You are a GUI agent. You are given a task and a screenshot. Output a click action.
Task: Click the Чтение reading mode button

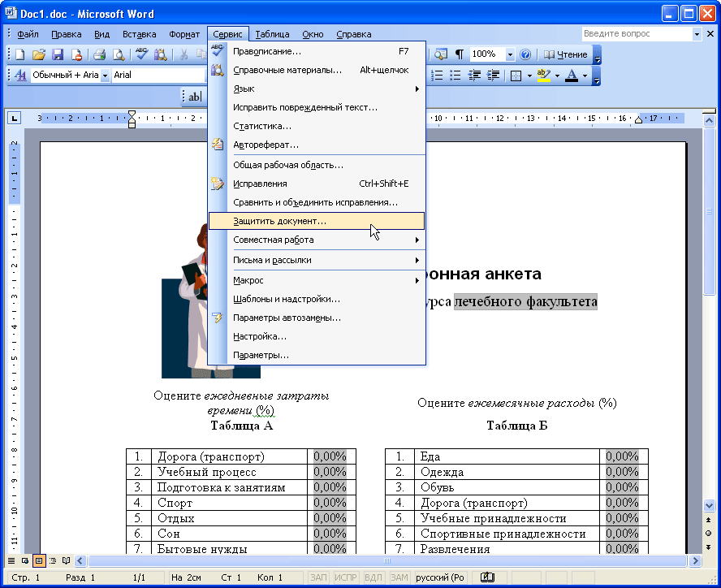(x=566, y=54)
